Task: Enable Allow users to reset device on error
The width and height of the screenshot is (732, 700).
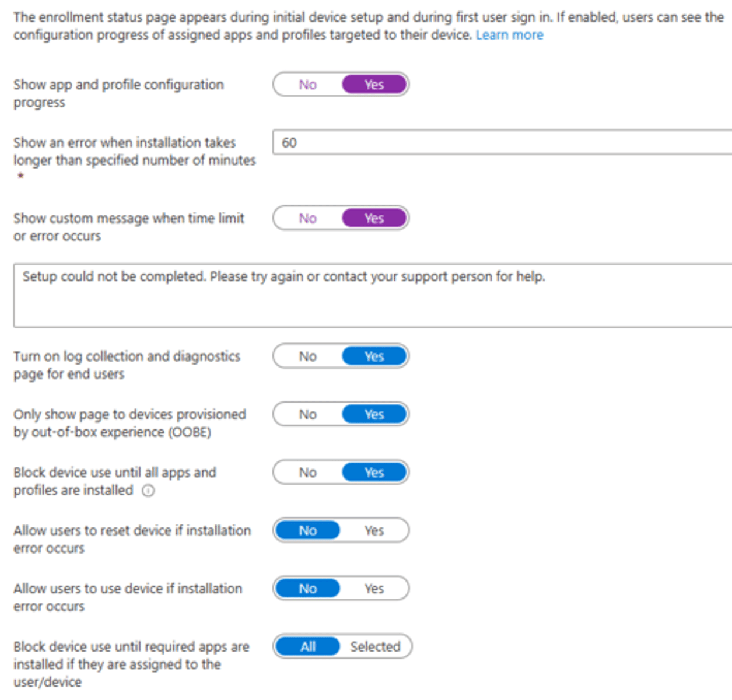Action: tap(374, 530)
